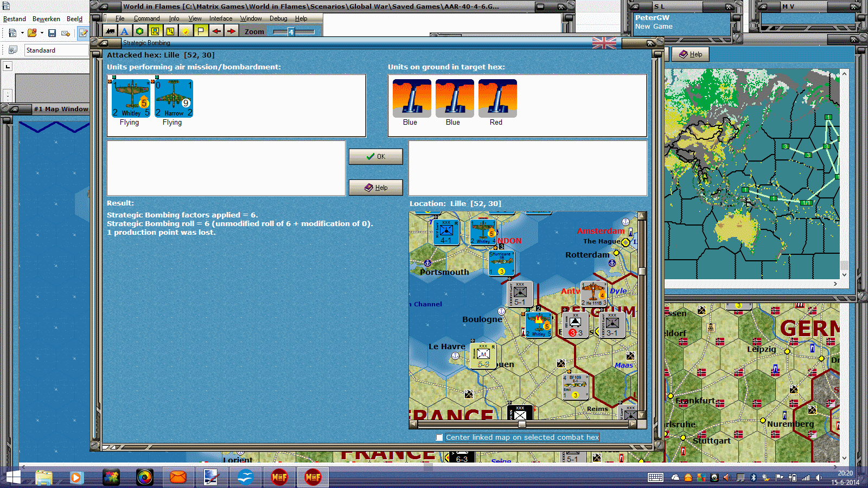The height and width of the screenshot is (488, 868).
Task: Open the orange mail app on taskbar
Action: point(178,478)
